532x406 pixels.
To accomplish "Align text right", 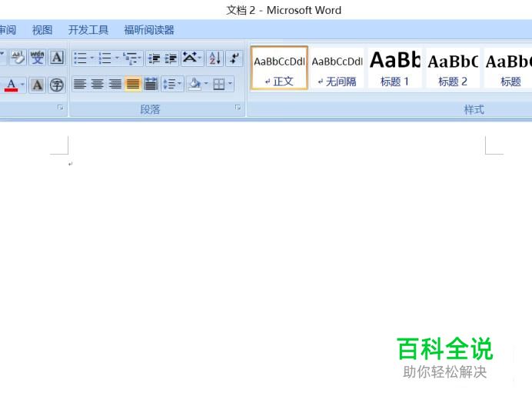I will point(115,84).
